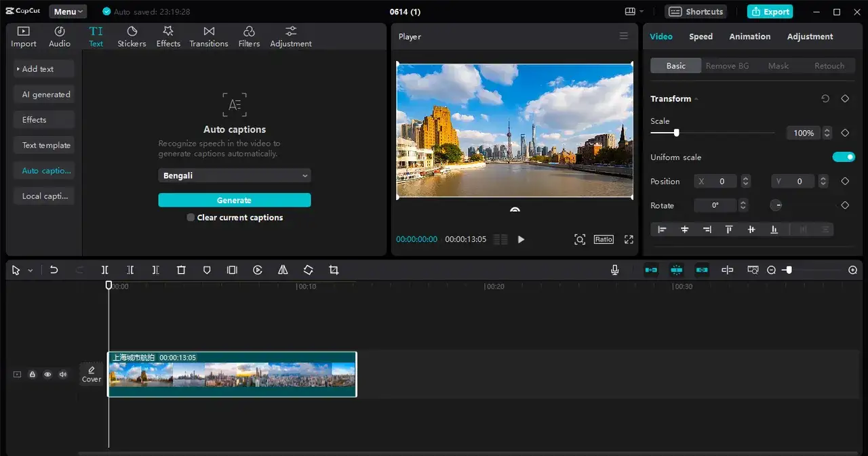
Task: Click the Export button
Action: pos(770,12)
